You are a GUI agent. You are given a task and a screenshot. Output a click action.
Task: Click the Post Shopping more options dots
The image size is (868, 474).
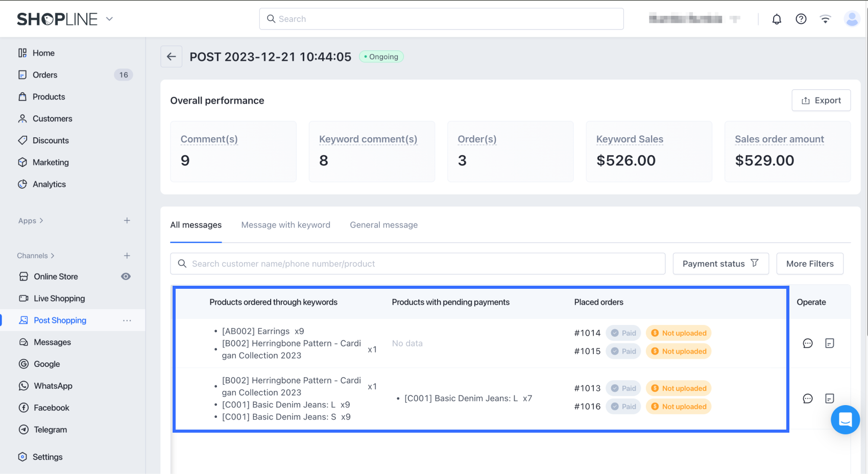[127, 320]
